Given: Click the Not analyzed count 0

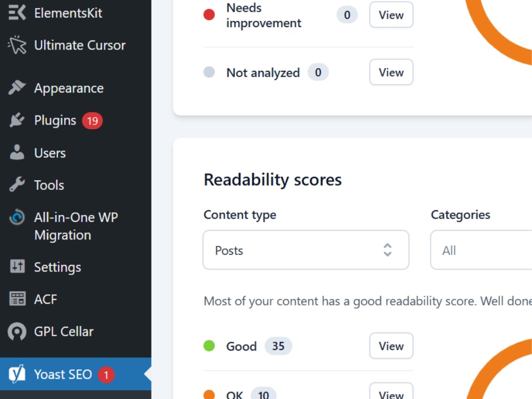Looking at the screenshot, I should tap(318, 72).
